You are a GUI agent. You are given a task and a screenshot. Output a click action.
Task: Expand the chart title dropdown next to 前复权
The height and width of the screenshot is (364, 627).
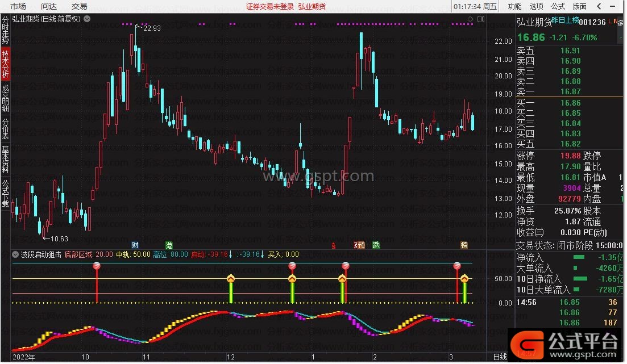click(x=87, y=18)
